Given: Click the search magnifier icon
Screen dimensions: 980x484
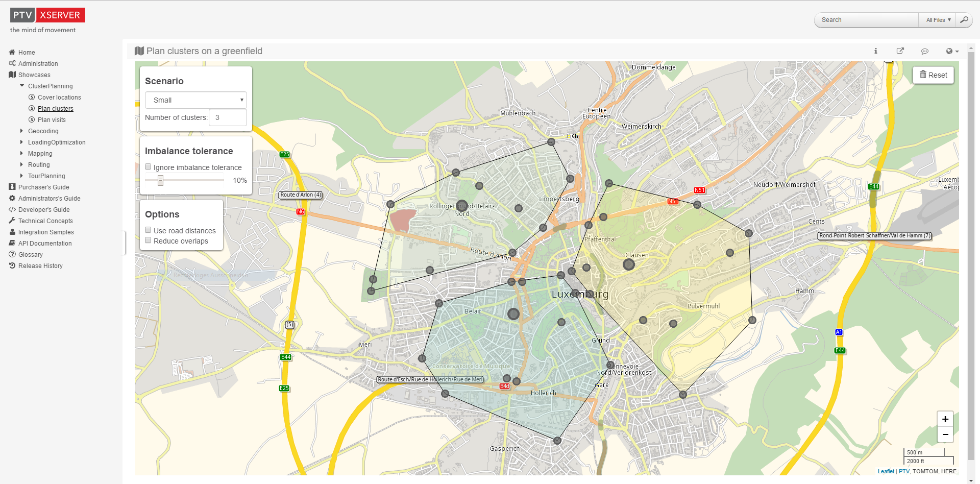Looking at the screenshot, I should (x=964, y=20).
